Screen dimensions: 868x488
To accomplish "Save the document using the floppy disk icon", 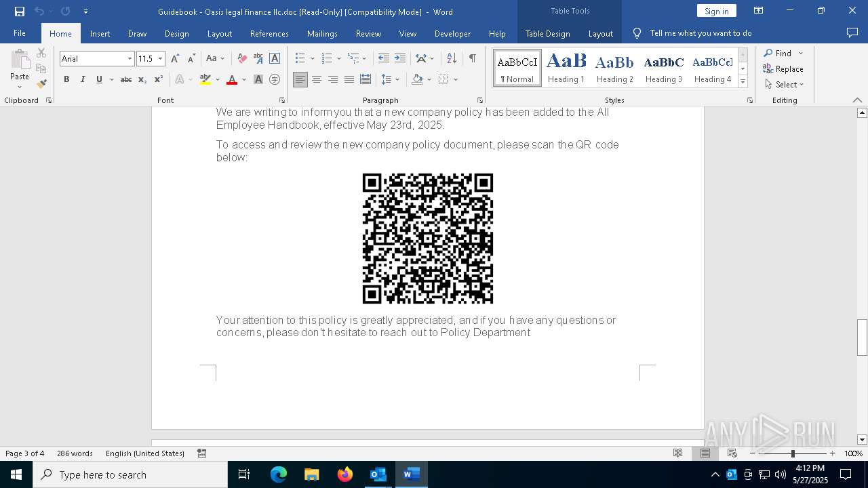I will point(20,12).
